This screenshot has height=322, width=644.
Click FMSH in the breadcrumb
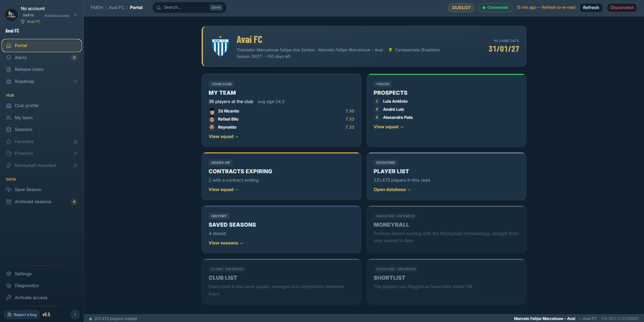97,8
